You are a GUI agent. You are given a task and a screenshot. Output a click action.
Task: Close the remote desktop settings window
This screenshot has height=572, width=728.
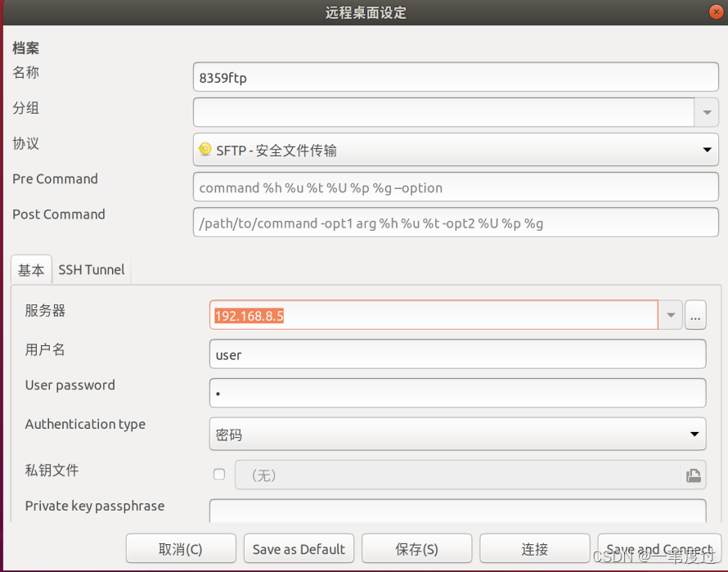click(716, 12)
